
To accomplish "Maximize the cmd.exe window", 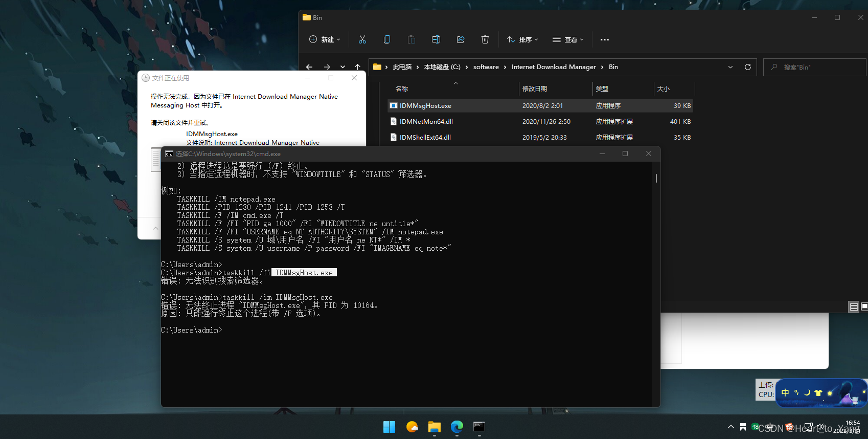I will [x=625, y=153].
